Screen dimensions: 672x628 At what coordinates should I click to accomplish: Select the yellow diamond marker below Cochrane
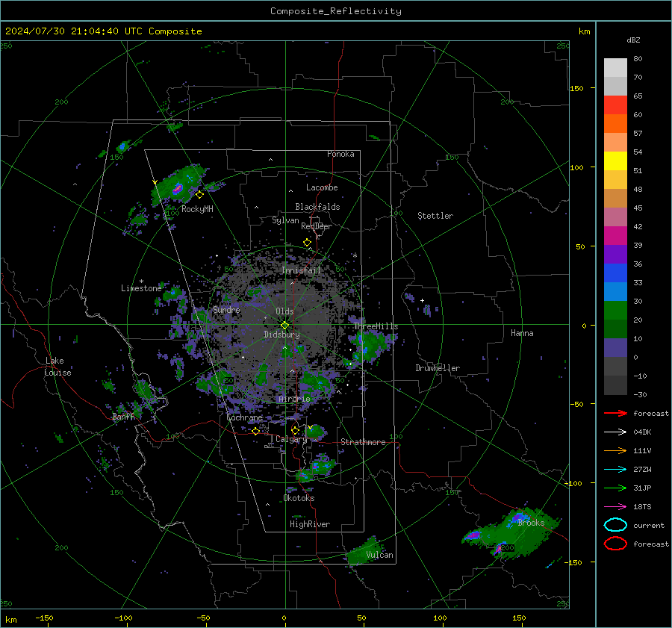(x=255, y=431)
